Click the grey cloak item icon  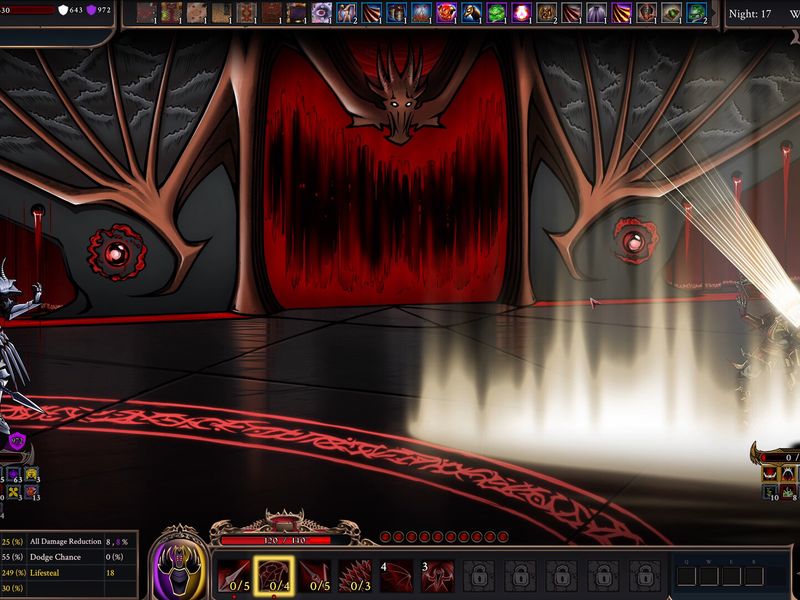pyautogui.click(x=596, y=13)
